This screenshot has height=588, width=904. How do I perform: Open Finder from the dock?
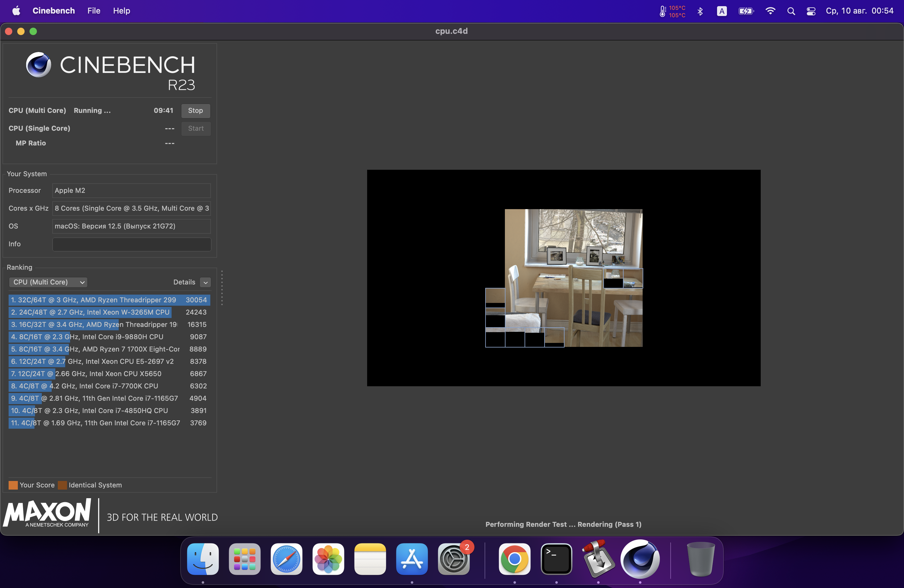click(x=203, y=559)
